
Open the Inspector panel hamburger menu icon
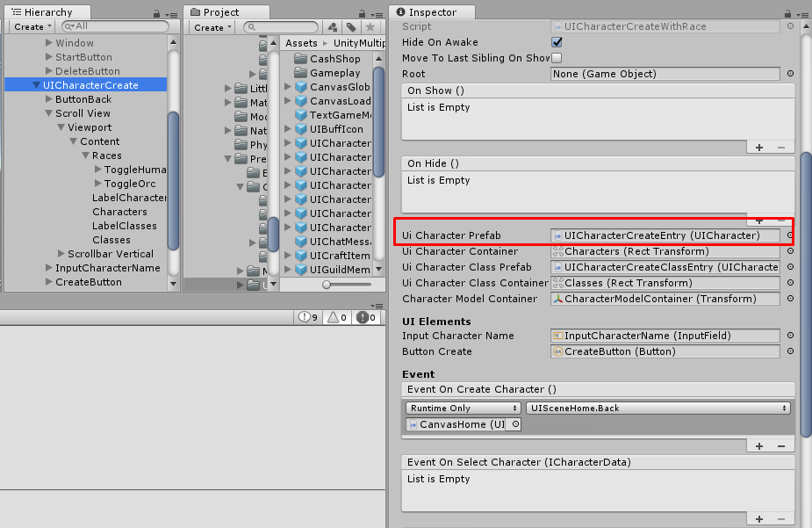(805, 14)
